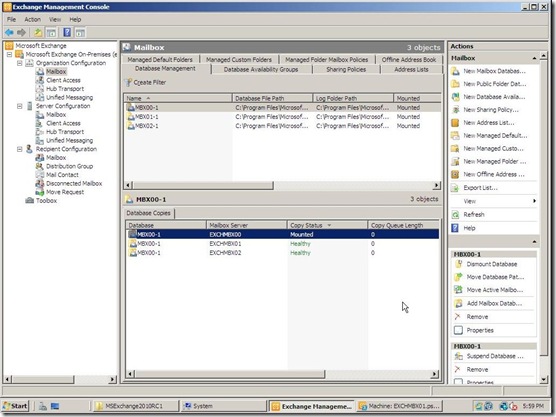Click the Add Mailbox Database Copy icon
This screenshot has height=417, width=556.
coord(458,304)
